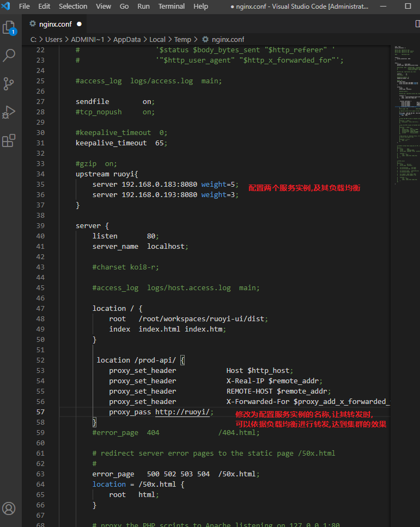Open the Edit menu
The height and width of the screenshot is (527, 420).
[x=44, y=6]
